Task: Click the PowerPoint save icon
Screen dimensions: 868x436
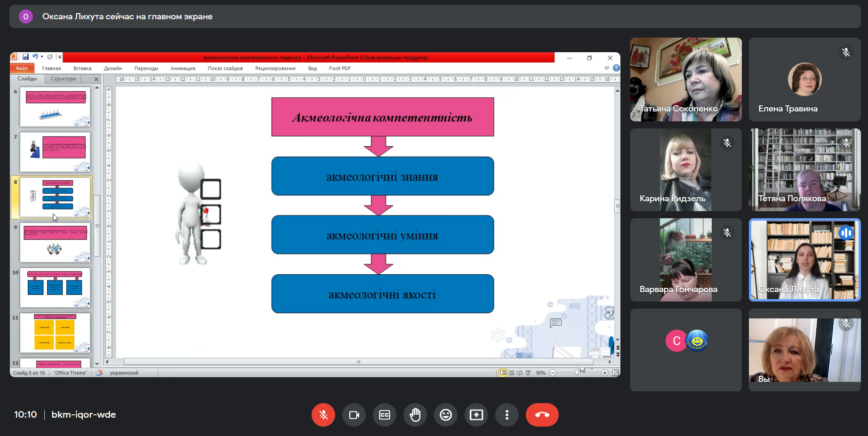Action: (25, 57)
